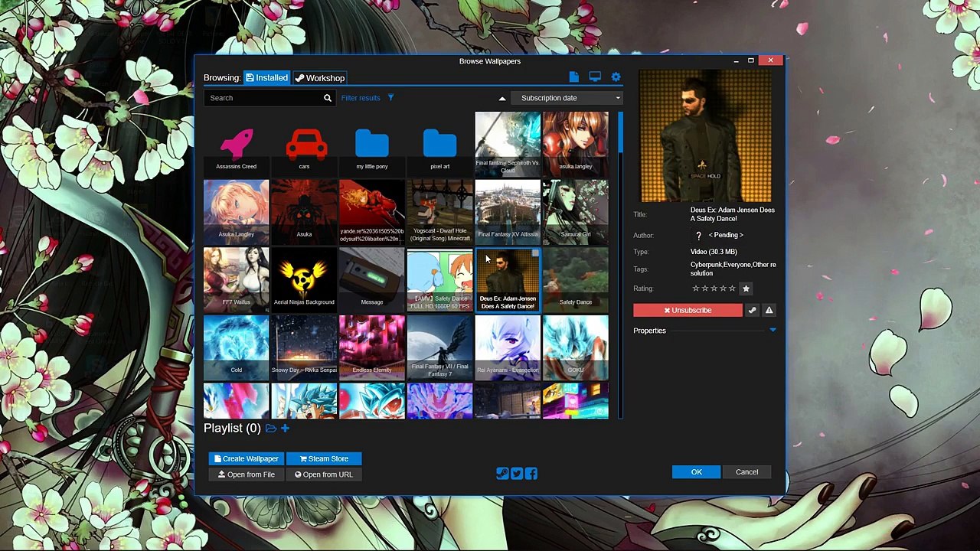Select the Endless Eternity wallpaper

[x=372, y=348]
